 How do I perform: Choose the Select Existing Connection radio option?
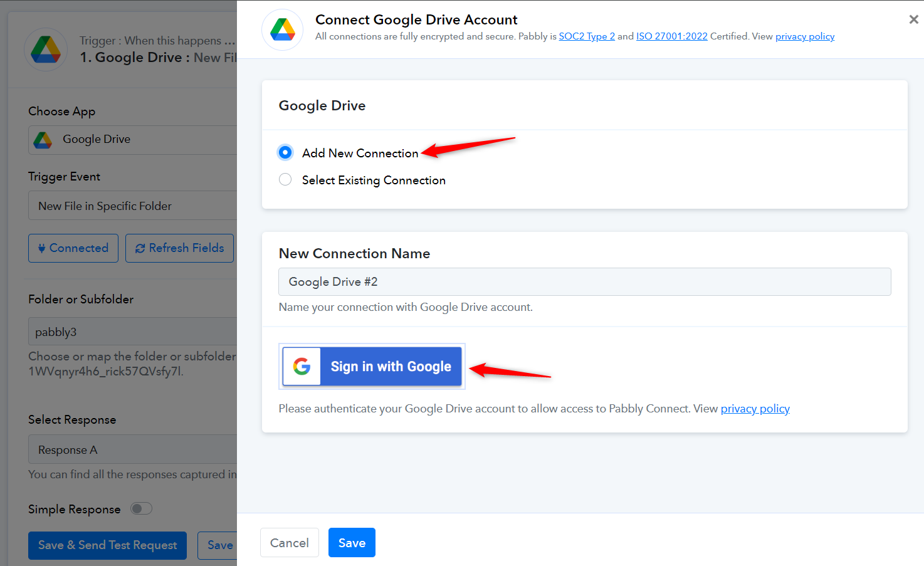coord(285,180)
